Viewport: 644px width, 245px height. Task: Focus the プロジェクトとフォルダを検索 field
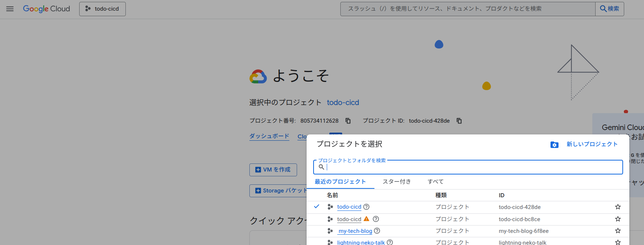point(468,167)
